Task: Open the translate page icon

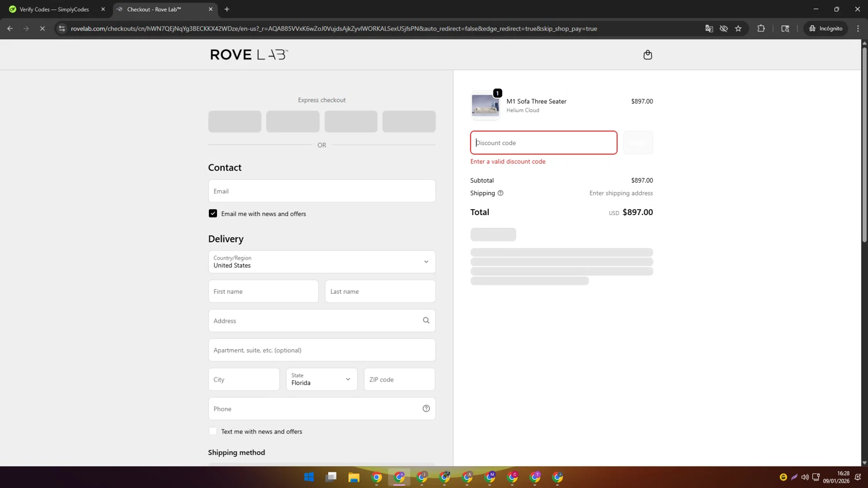Action: (709, 28)
